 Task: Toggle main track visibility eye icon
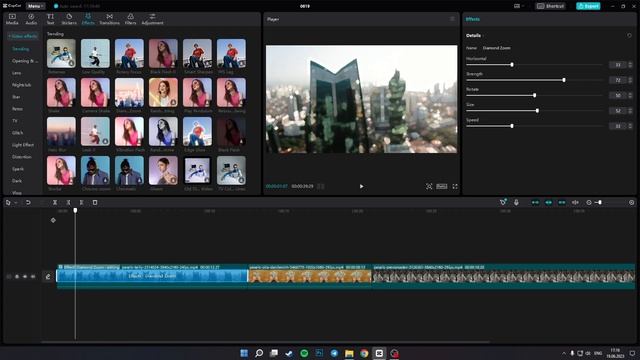(x=25, y=277)
